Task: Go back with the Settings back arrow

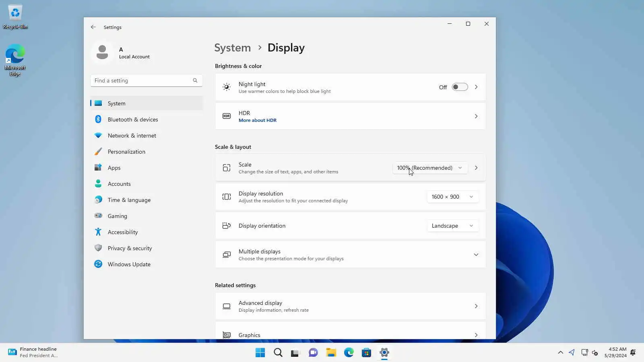Action: coord(93,27)
